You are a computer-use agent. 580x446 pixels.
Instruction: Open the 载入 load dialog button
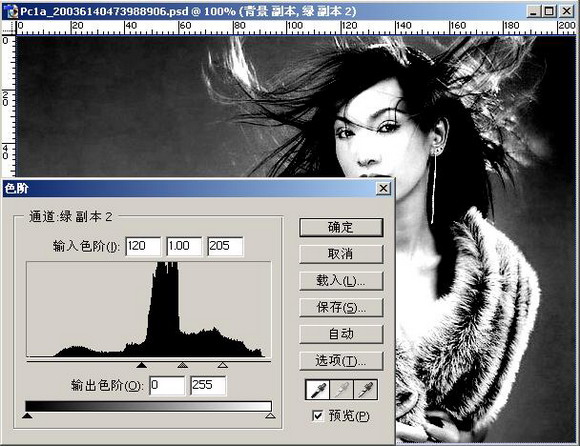[x=341, y=281]
